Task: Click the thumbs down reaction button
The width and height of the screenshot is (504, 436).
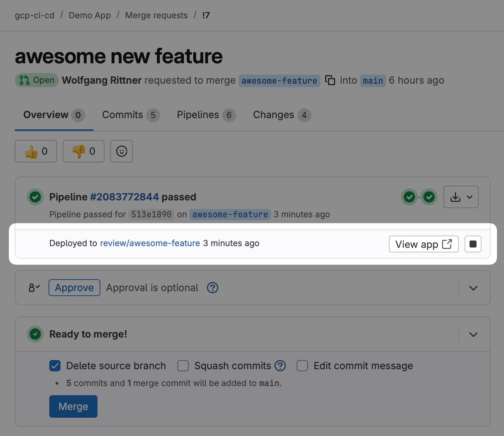Action: 83,151
